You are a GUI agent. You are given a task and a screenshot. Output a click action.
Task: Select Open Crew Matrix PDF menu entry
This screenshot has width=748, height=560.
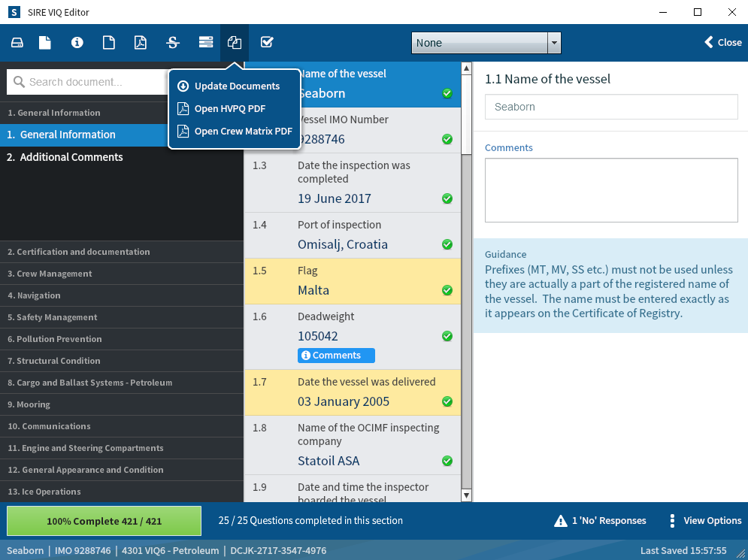(235, 132)
